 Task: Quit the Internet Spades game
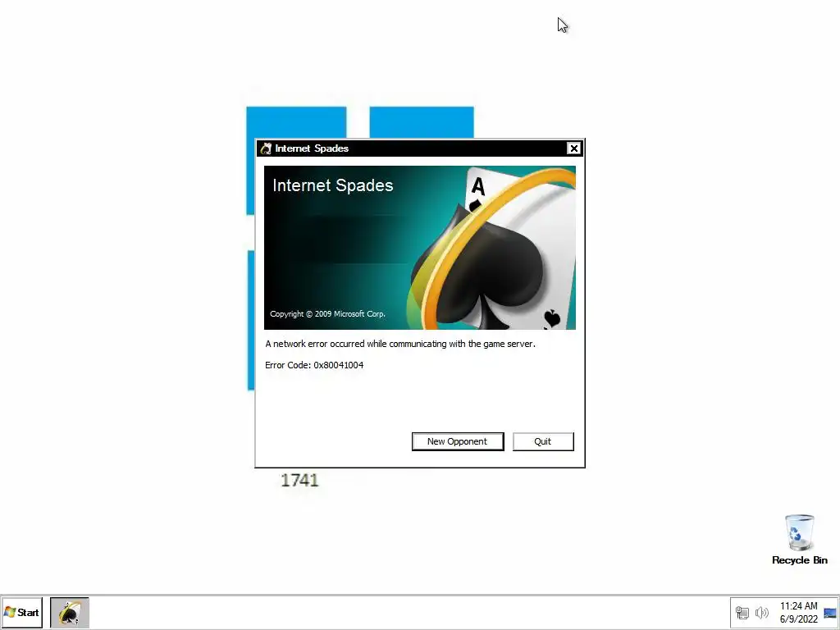(543, 441)
